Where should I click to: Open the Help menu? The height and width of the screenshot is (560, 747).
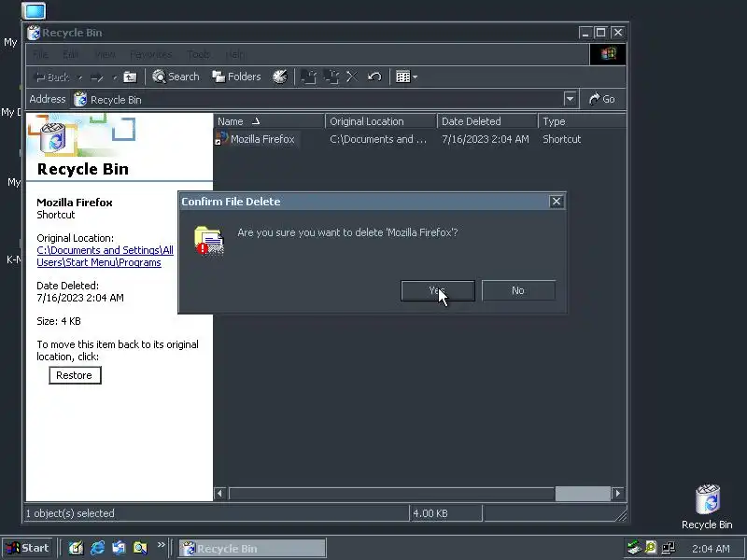click(x=235, y=54)
